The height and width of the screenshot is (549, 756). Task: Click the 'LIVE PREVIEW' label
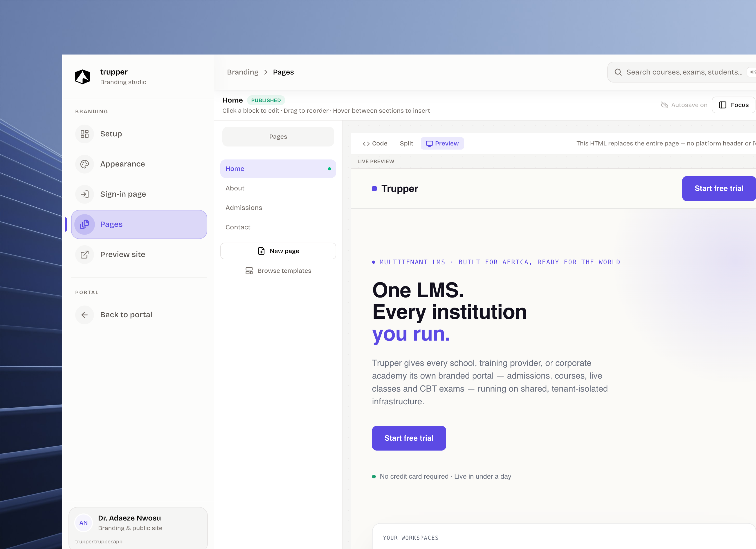(x=376, y=161)
